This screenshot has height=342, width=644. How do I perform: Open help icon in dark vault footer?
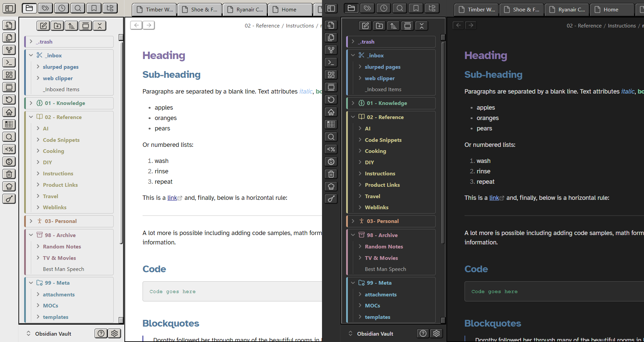(x=423, y=333)
